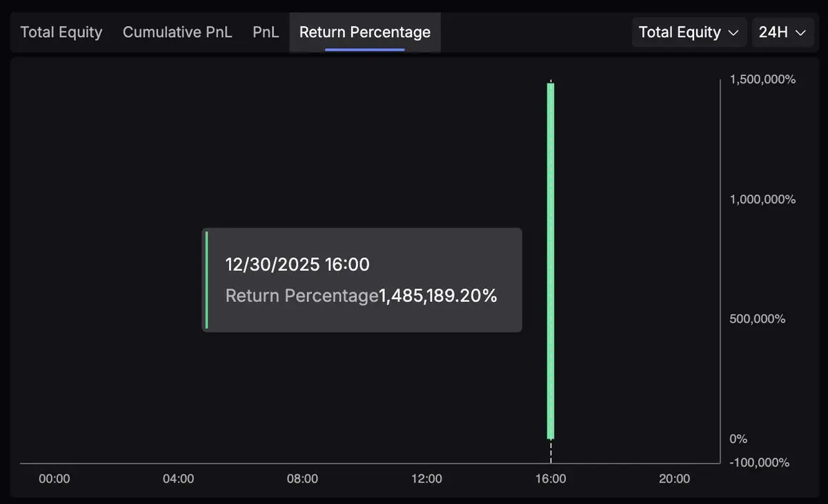Click the 12:00 time axis label
Screen dimensions: 828x504
[x=426, y=478]
